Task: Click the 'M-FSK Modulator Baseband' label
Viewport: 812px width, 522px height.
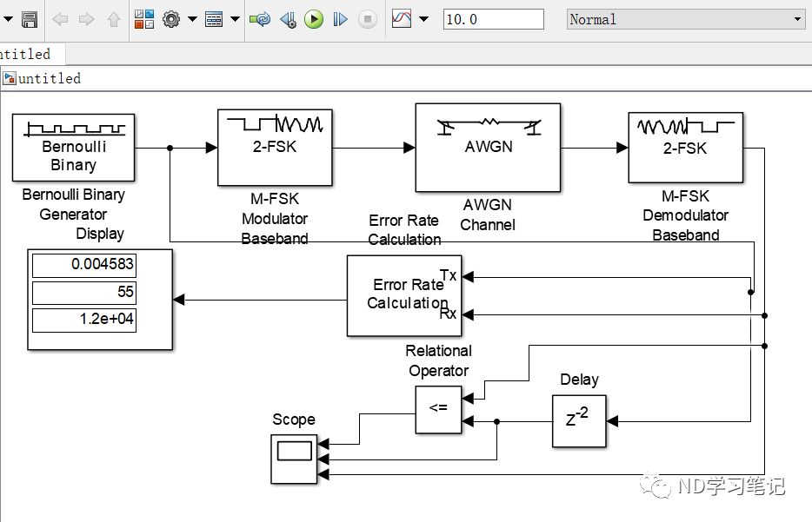Action: [x=275, y=219]
